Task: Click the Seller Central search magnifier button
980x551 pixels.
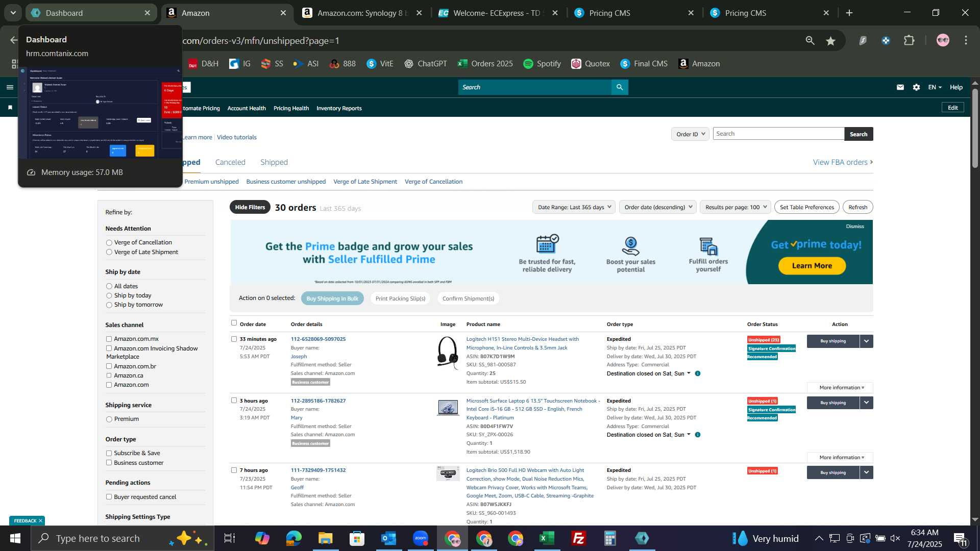Action: pos(620,87)
